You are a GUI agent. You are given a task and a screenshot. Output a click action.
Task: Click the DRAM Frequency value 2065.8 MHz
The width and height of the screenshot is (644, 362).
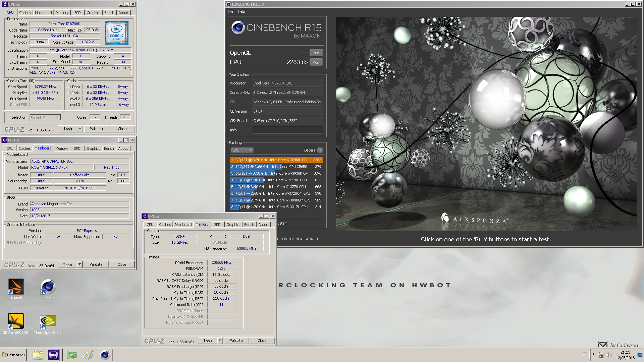click(221, 262)
